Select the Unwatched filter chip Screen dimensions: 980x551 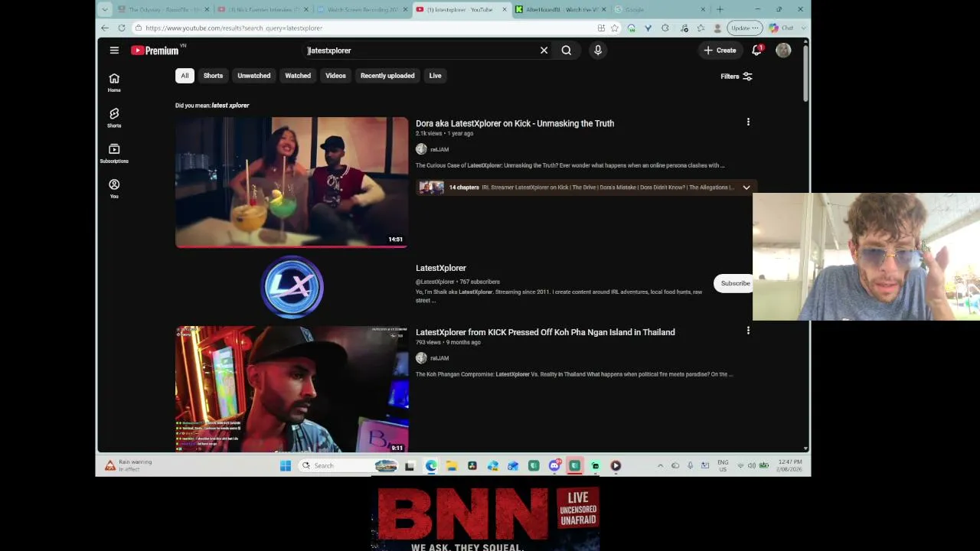coord(254,76)
